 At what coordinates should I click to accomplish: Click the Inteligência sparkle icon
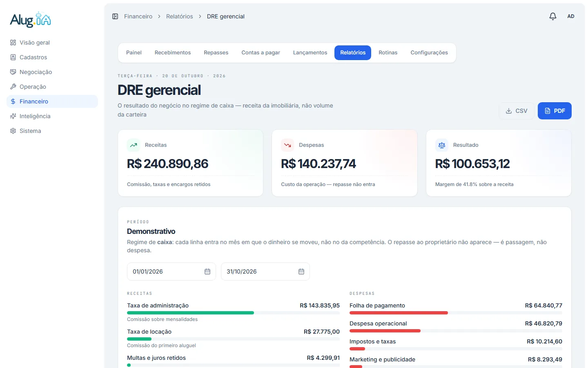13,116
